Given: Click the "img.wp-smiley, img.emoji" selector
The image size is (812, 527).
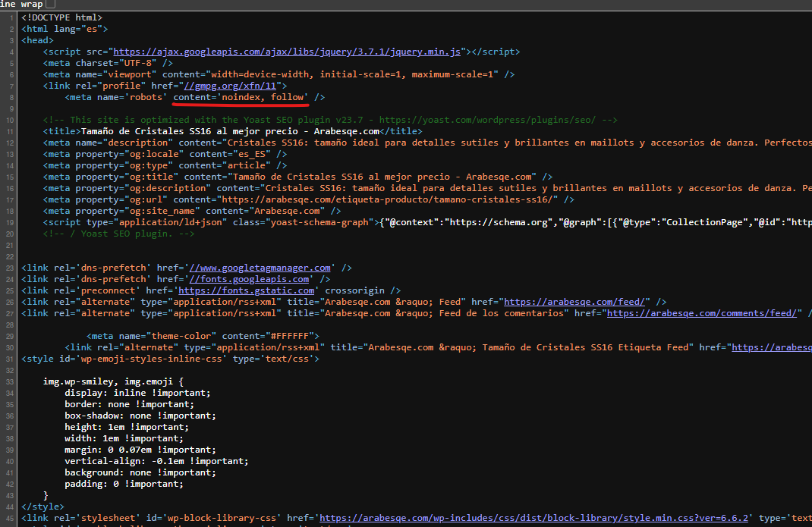Looking at the screenshot, I should tap(109, 382).
